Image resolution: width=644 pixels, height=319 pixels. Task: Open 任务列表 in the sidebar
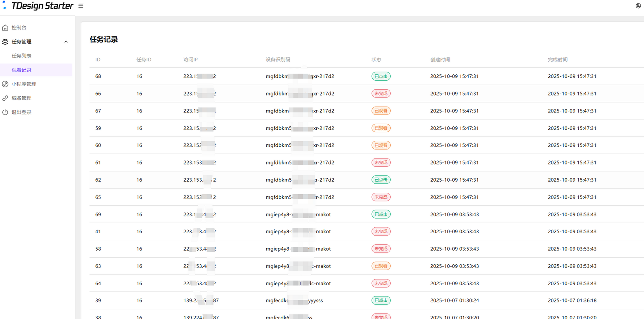point(21,56)
